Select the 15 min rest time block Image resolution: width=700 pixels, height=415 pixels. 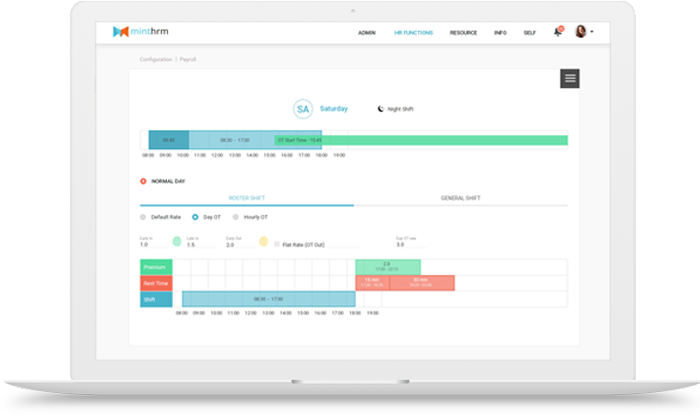tap(372, 283)
